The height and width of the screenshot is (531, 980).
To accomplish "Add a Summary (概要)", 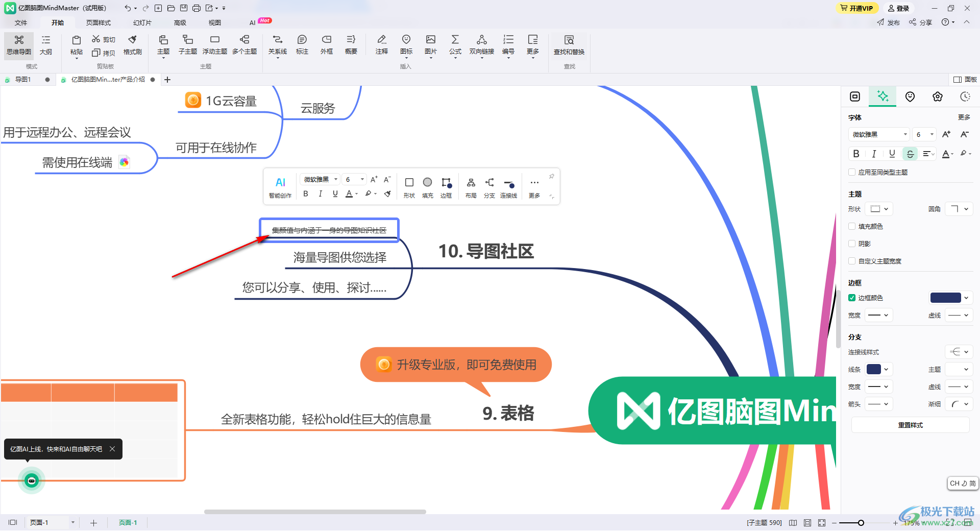I will (351, 45).
